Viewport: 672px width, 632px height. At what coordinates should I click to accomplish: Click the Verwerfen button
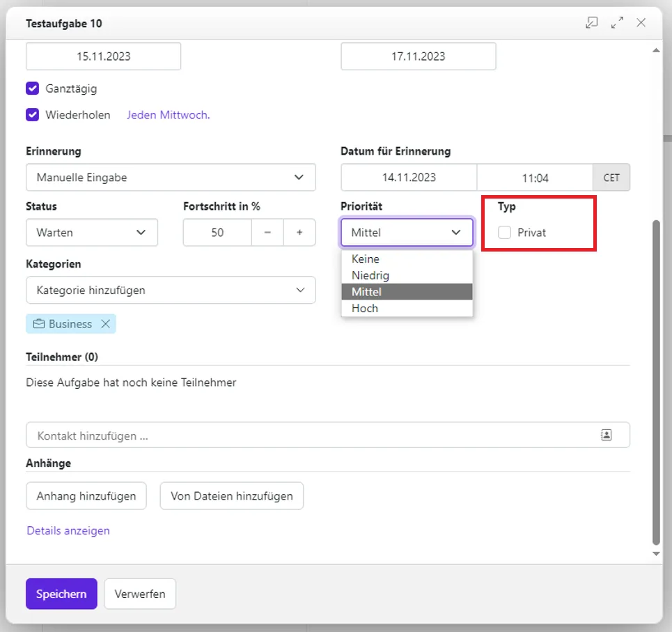140,594
